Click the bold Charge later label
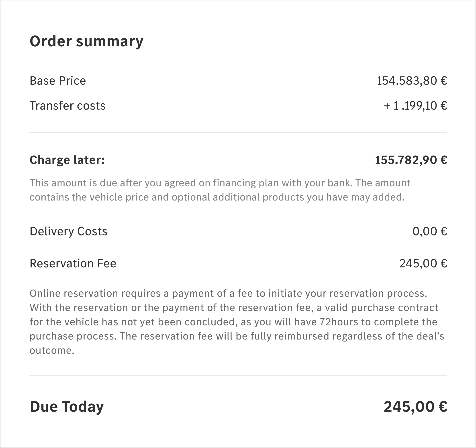Viewport: 476px width, 448px height. pos(67,160)
